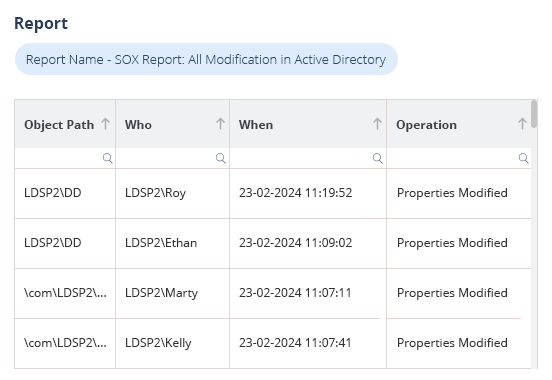
Task: Click \com\LDSP2\... path in Marty's row
Action: pos(65,293)
